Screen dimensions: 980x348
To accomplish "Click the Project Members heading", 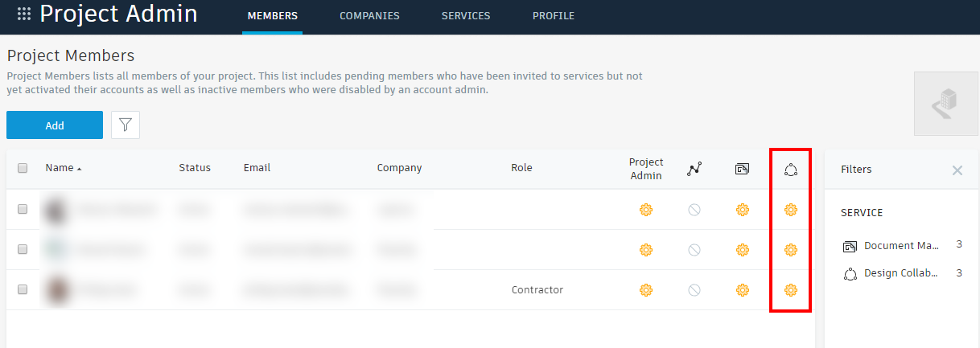I will pos(71,55).
